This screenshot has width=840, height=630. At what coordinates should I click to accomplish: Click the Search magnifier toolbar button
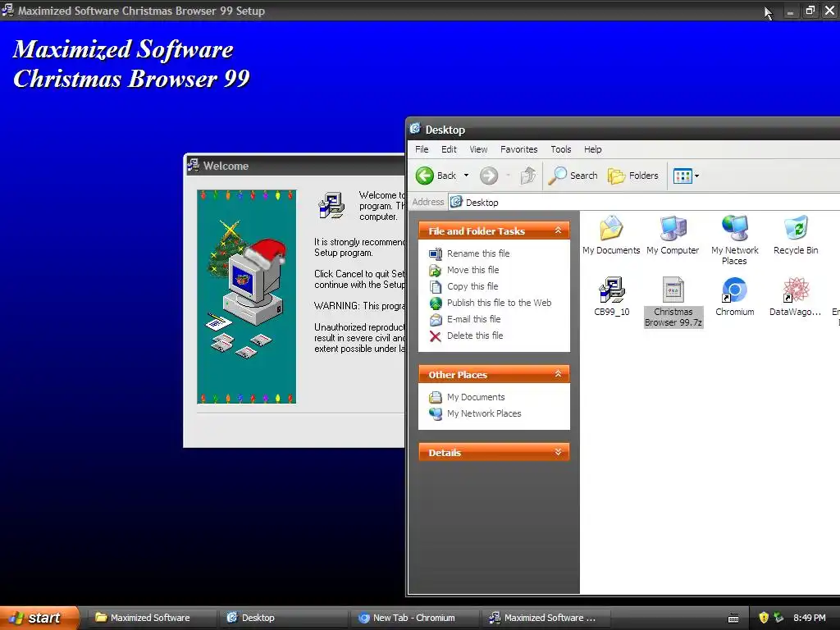[573, 176]
